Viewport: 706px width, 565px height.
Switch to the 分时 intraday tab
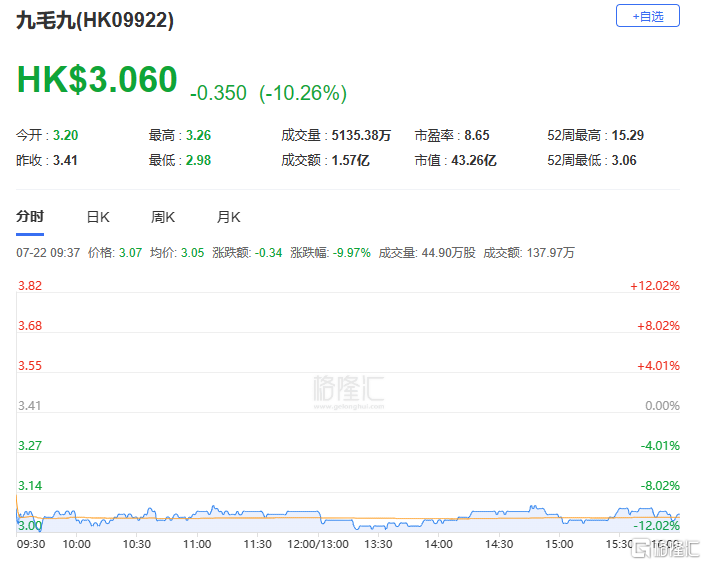click(x=30, y=217)
